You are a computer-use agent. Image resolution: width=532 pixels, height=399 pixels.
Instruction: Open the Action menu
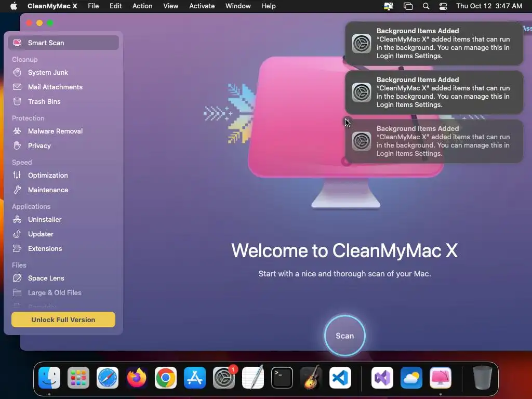(142, 6)
